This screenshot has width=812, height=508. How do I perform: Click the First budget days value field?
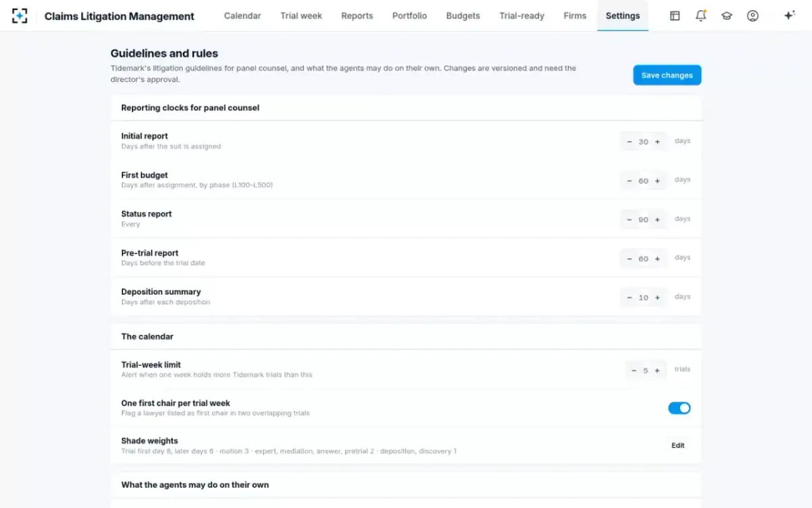643,181
